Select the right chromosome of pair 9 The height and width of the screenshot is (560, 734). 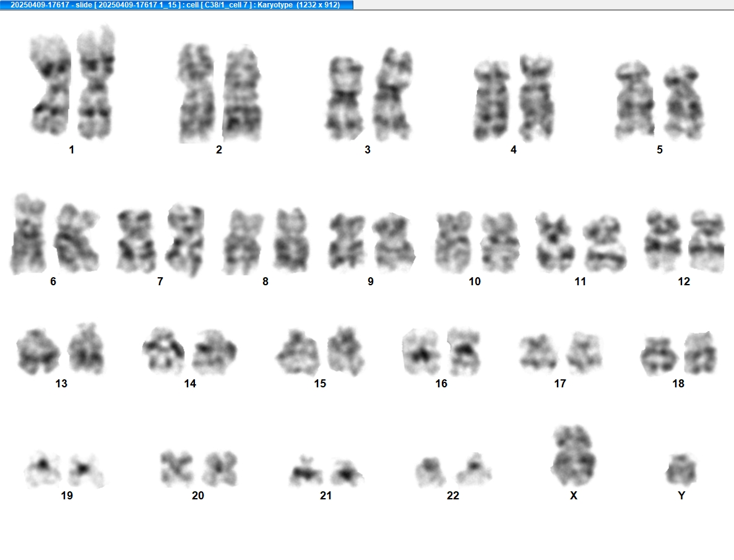pyautogui.click(x=393, y=242)
